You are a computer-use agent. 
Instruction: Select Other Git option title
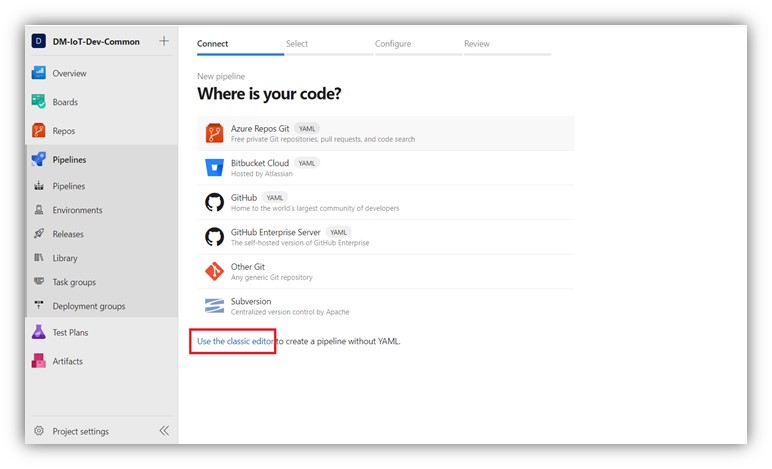click(x=248, y=266)
